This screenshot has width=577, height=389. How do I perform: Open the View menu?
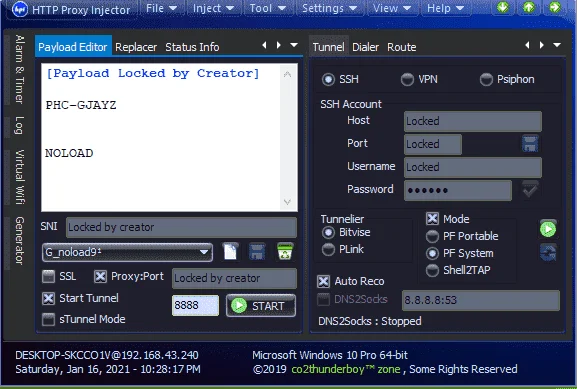(392, 8)
